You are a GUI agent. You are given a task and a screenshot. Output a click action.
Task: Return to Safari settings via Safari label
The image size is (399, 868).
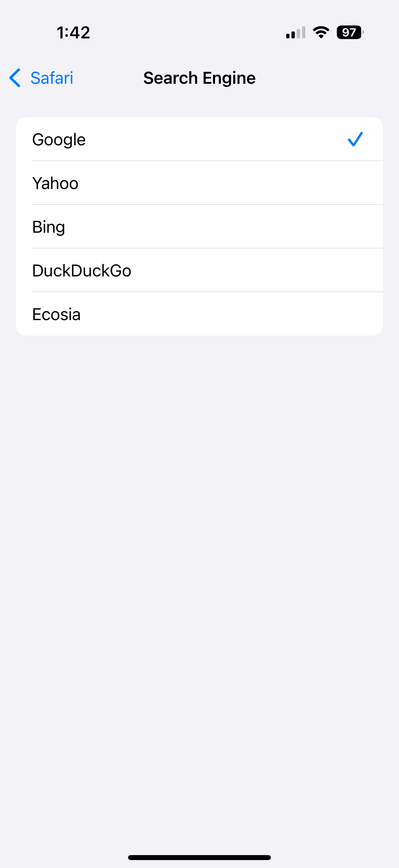[x=52, y=78]
